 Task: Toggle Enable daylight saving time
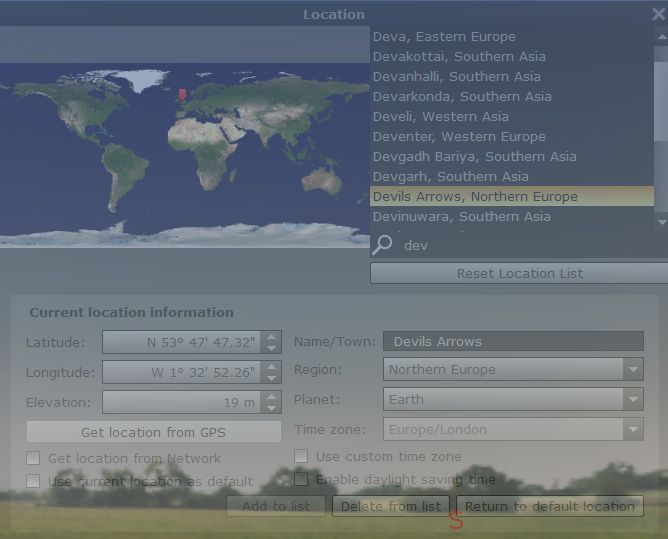(x=301, y=479)
